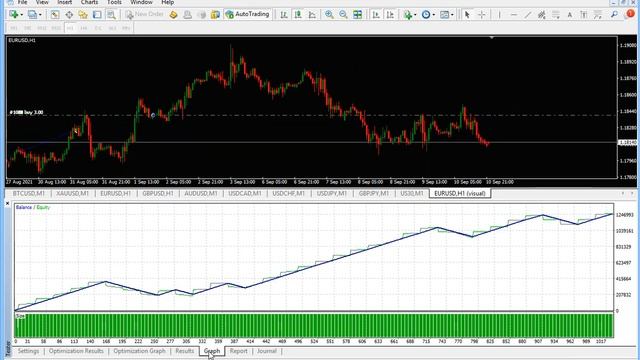640x360 pixels.
Task: Switch chart to line chart style
Action: [x=312, y=15]
